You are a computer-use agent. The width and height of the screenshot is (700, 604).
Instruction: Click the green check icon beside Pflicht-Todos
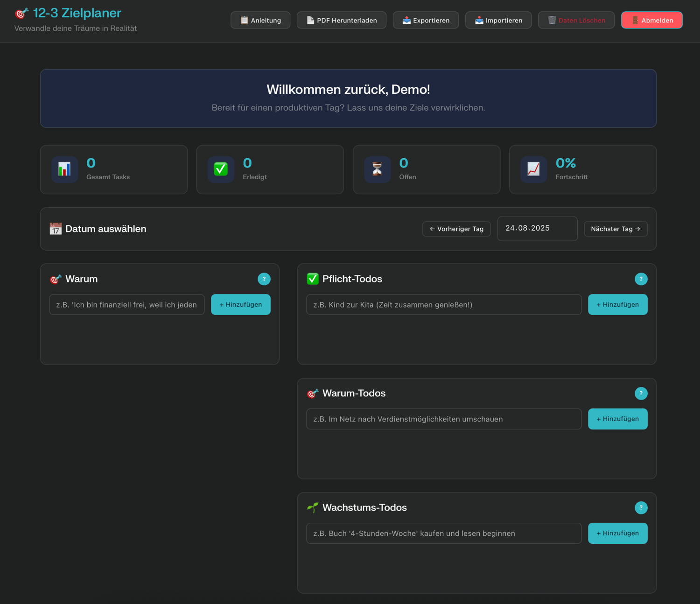click(313, 279)
